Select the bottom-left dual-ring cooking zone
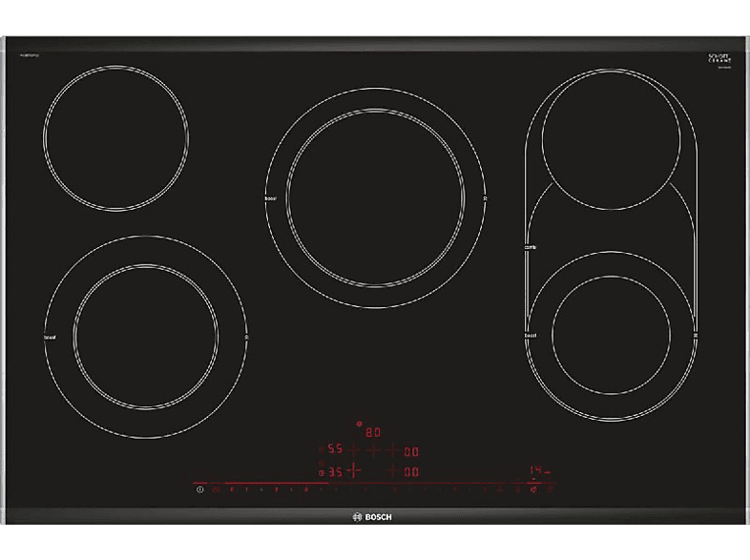 145,338
